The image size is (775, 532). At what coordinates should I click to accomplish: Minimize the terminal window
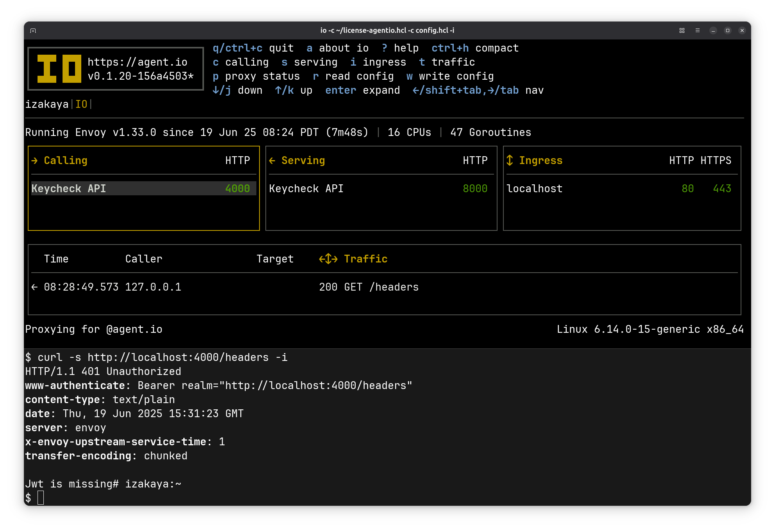tap(713, 30)
